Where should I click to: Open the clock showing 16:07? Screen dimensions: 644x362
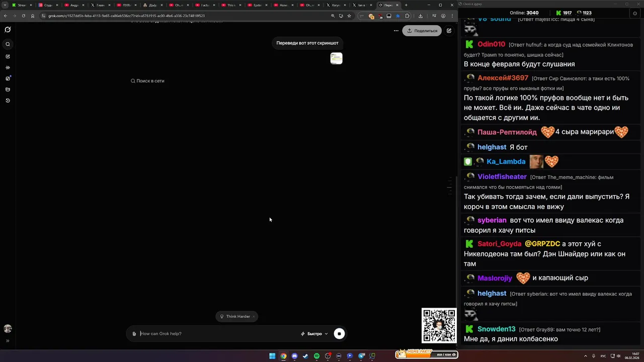(x=632, y=356)
